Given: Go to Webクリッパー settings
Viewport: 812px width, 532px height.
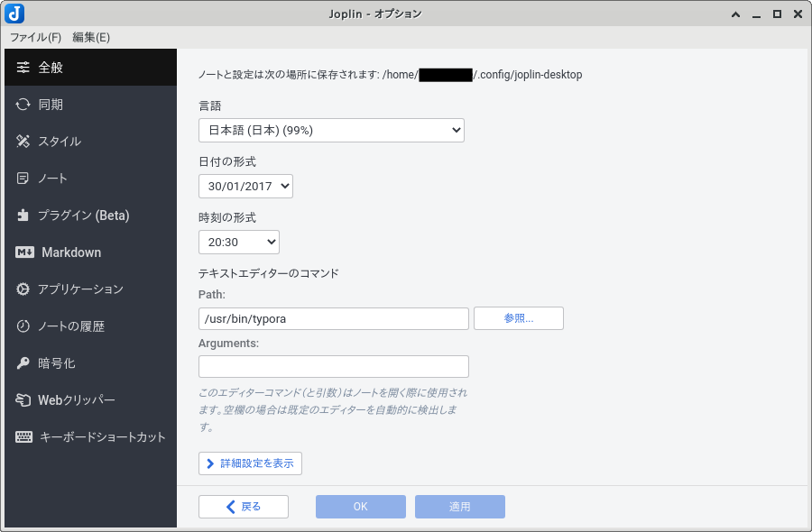Looking at the screenshot, I should pos(90,400).
